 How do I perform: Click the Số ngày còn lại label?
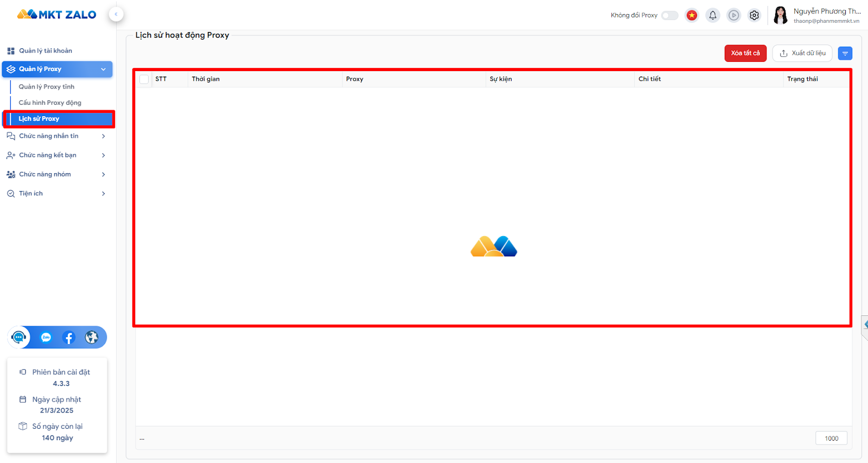point(57,427)
